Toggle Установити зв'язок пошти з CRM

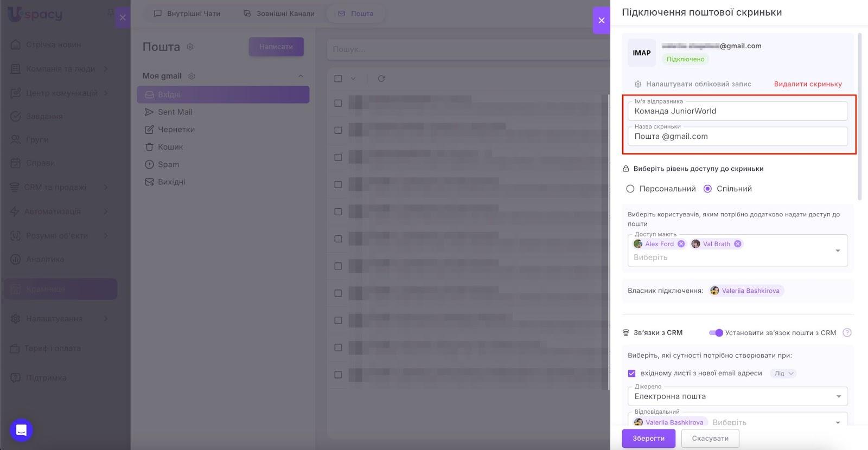716,333
